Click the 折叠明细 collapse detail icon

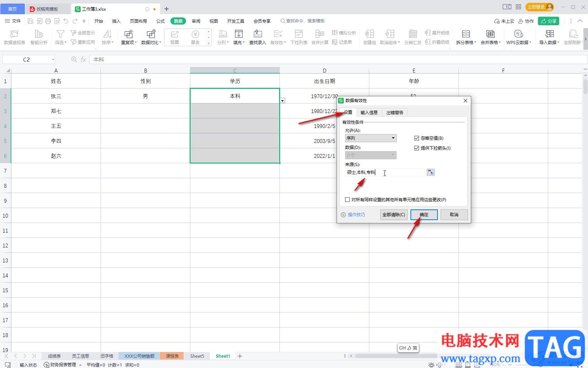tap(437, 42)
